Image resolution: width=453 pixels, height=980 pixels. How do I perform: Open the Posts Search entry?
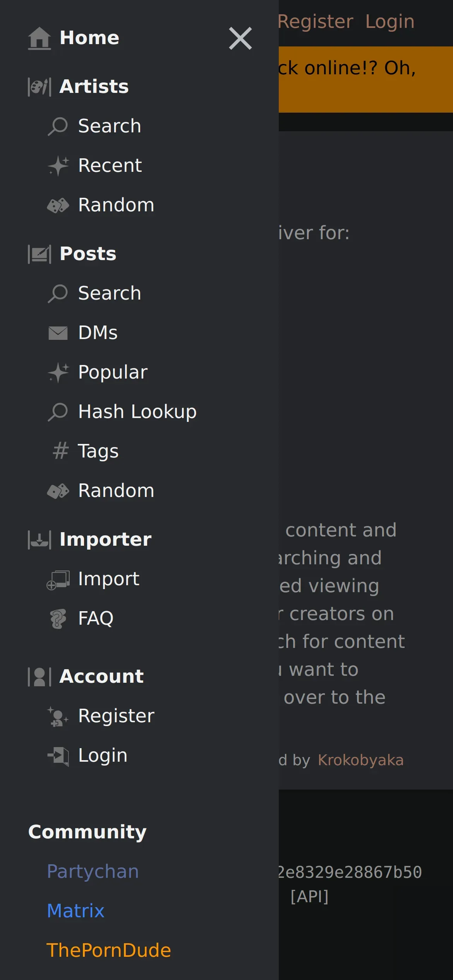coord(110,293)
